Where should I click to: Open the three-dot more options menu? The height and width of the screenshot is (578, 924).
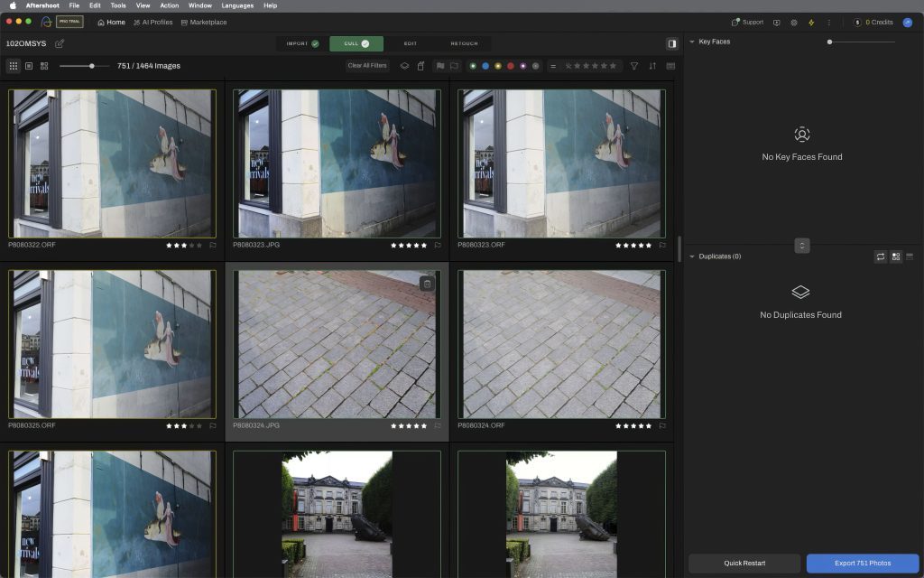(x=828, y=23)
